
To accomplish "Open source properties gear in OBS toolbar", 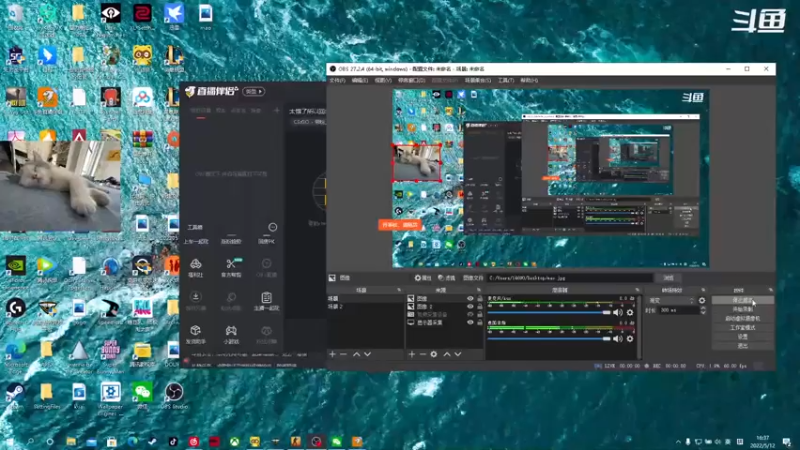I will [x=423, y=278].
